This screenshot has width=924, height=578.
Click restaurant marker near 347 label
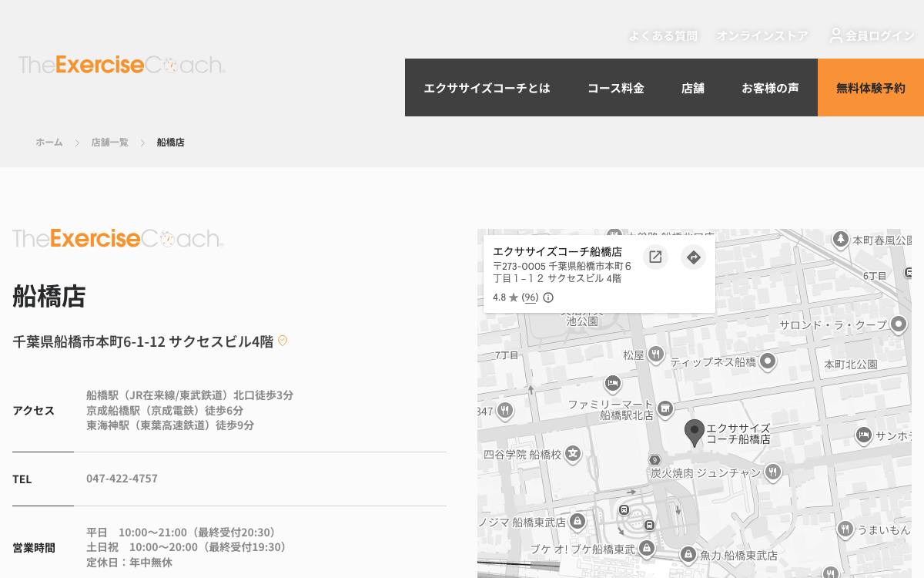tap(504, 411)
